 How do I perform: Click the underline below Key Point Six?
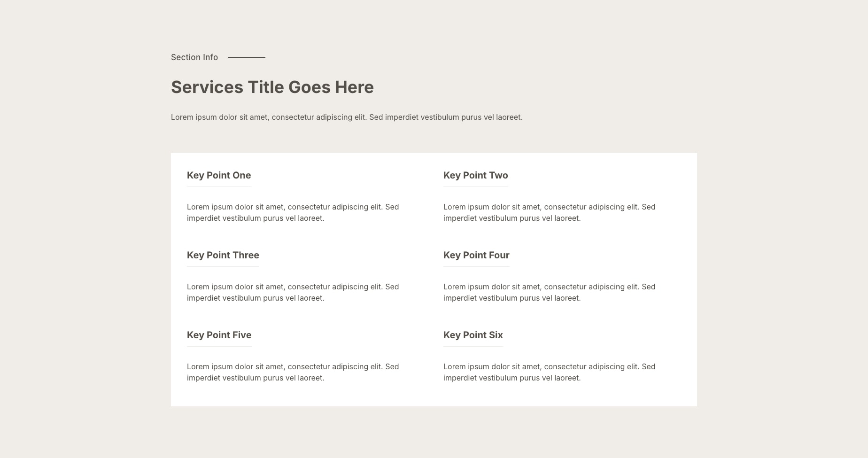(x=473, y=346)
